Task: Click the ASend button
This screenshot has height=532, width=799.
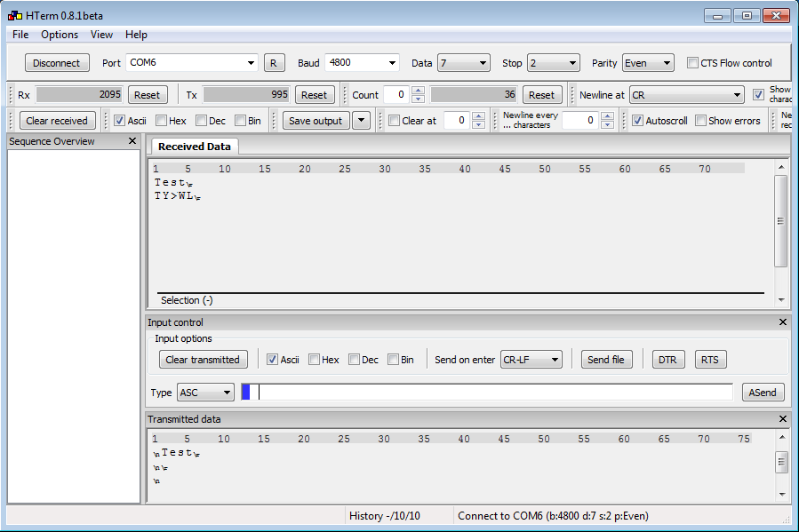Action: coord(763,393)
